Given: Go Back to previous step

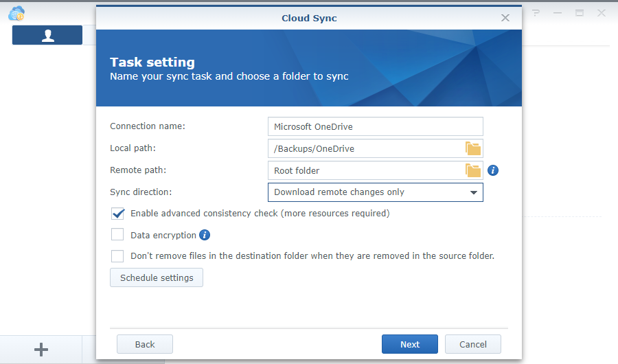Looking at the screenshot, I should pyautogui.click(x=145, y=344).
